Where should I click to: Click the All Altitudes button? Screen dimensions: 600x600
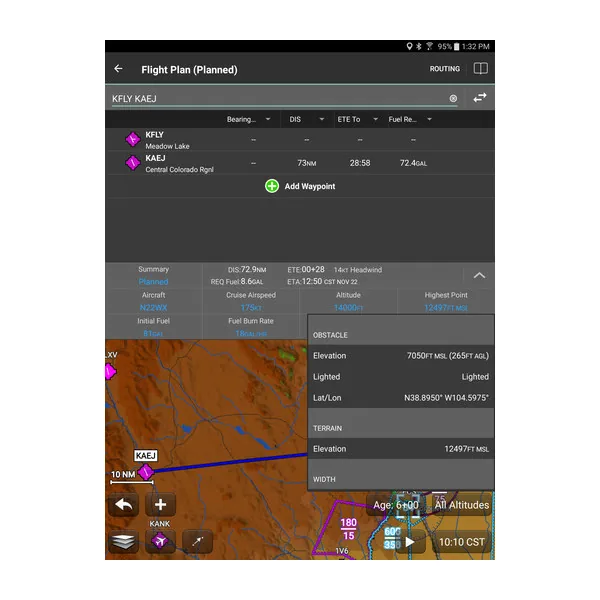[x=462, y=505]
